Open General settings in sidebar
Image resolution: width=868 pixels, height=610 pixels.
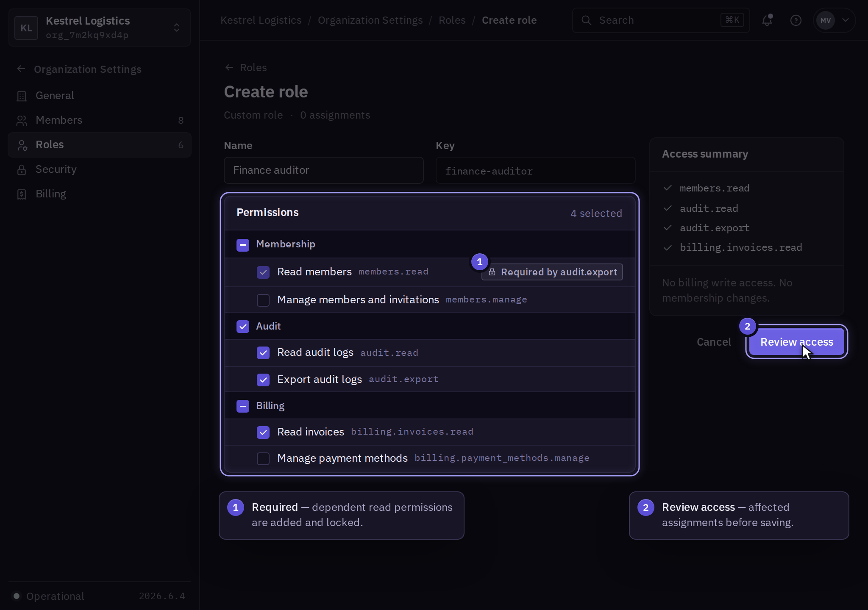point(100,96)
